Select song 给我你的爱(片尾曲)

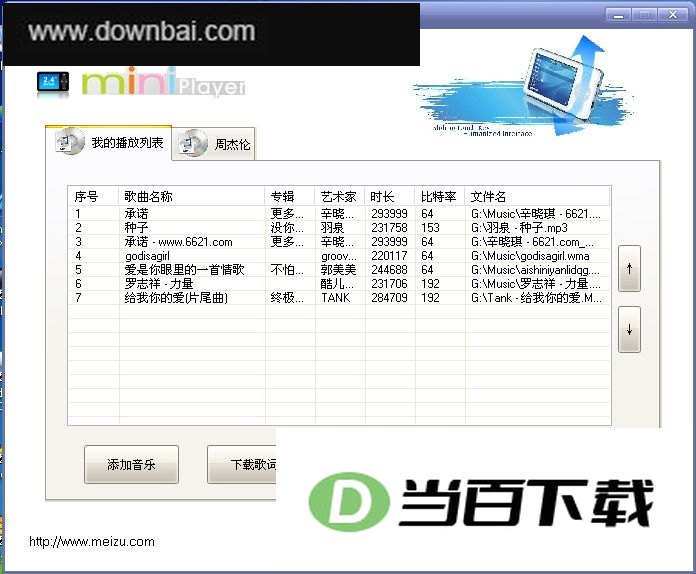(176, 297)
